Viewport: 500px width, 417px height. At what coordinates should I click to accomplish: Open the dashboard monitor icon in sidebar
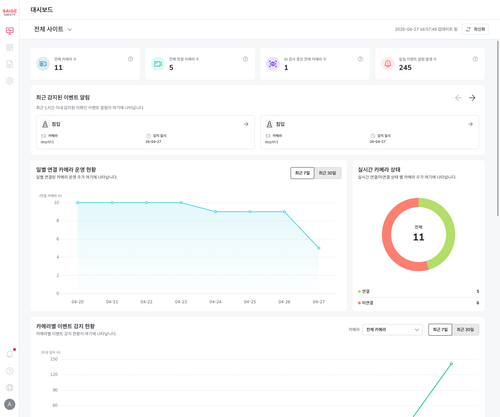10,31
